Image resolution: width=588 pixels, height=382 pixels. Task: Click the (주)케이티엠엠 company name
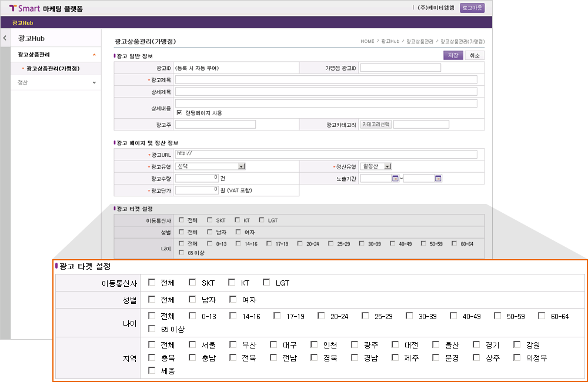pos(436,8)
